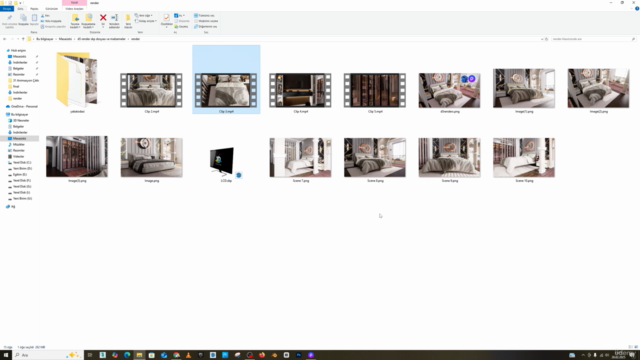This screenshot has width=640, height=360.
Task: Select the Clip 2.mp4 video thumbnail
Action: [x=151, y=91]
